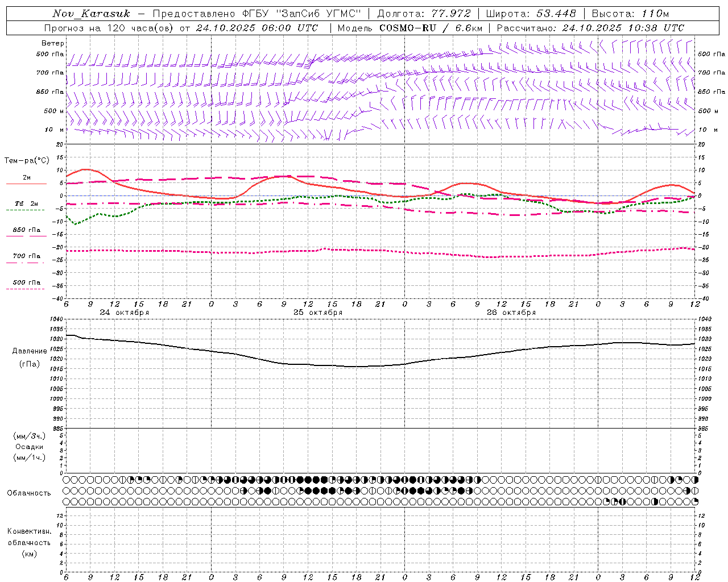Select the 700 гПа temperature legend entry

point(27,256)
